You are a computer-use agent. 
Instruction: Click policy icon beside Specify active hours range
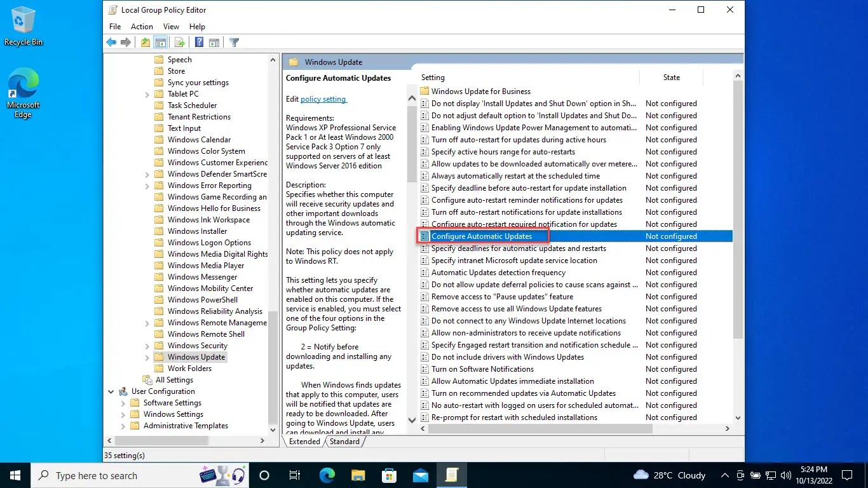[x=424, y=152]
